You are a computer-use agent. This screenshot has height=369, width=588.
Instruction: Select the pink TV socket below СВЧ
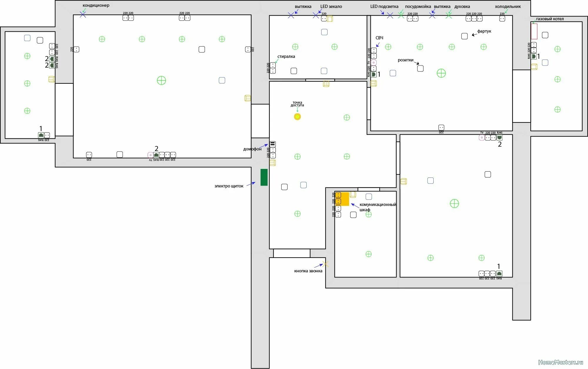pos(374,62)
